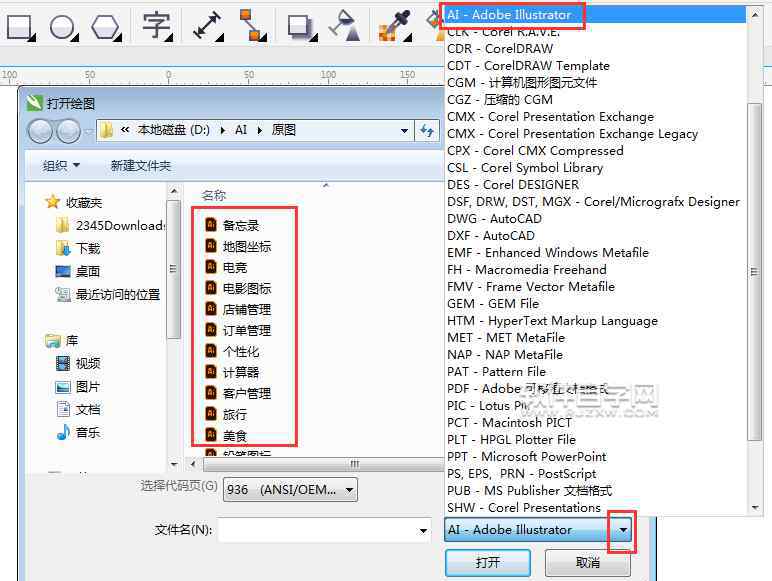The height and width of the screenshot is (581, 772).
Task: Select the Transparency tool
Action: pyautogui.click(x=344, y=25)
